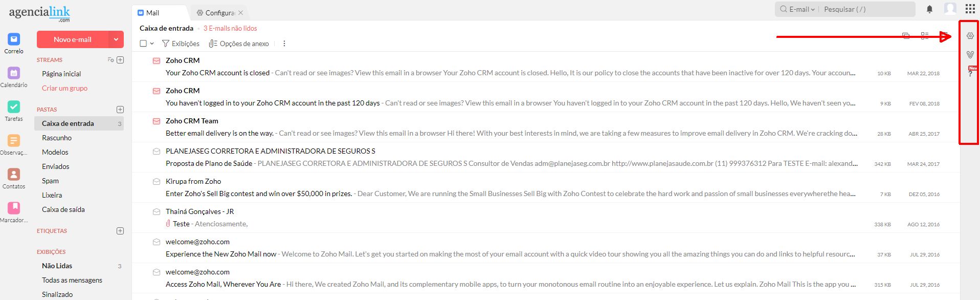Viewport: 980px width, 300px height.
Task: Open the settings gear in right panel
Action: click(x=970, y=36)
